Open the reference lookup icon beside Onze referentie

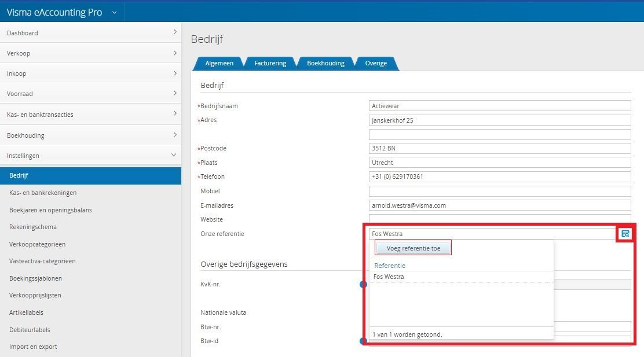tap(625, 233)
